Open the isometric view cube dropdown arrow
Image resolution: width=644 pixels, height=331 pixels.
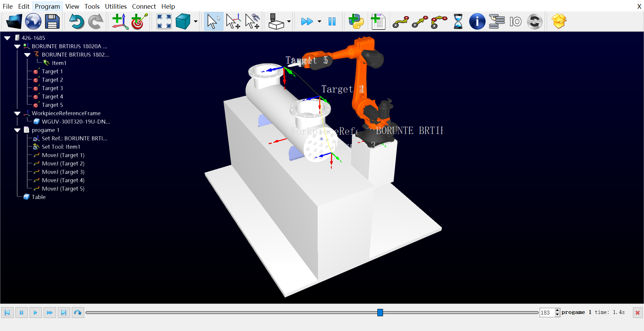[196, 22]
